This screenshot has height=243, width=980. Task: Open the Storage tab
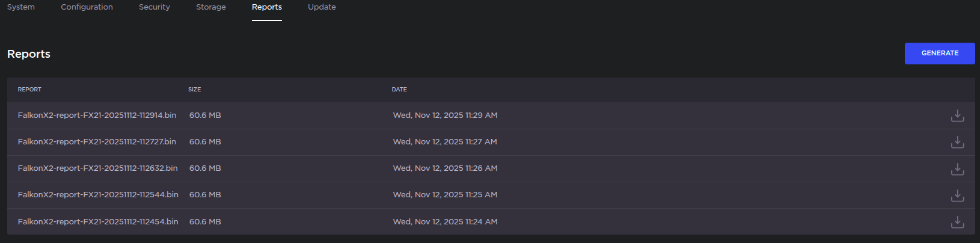[x=211, y=7]
